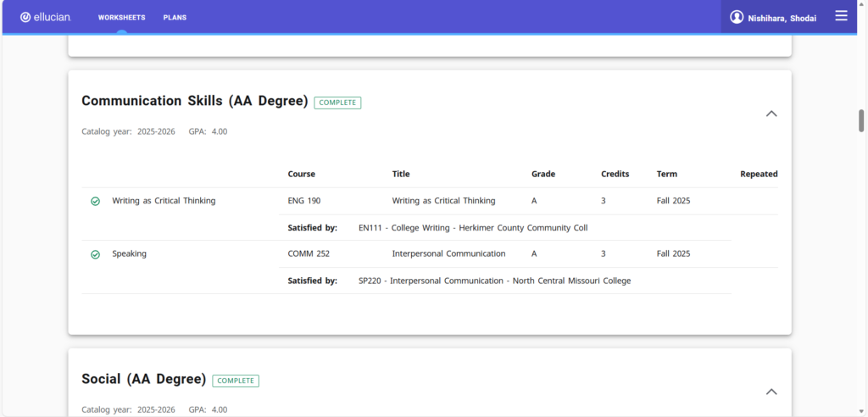This screenshot has height=417, width=868.
Task: Click the Speaking requirement label
Action: point(129,253)
